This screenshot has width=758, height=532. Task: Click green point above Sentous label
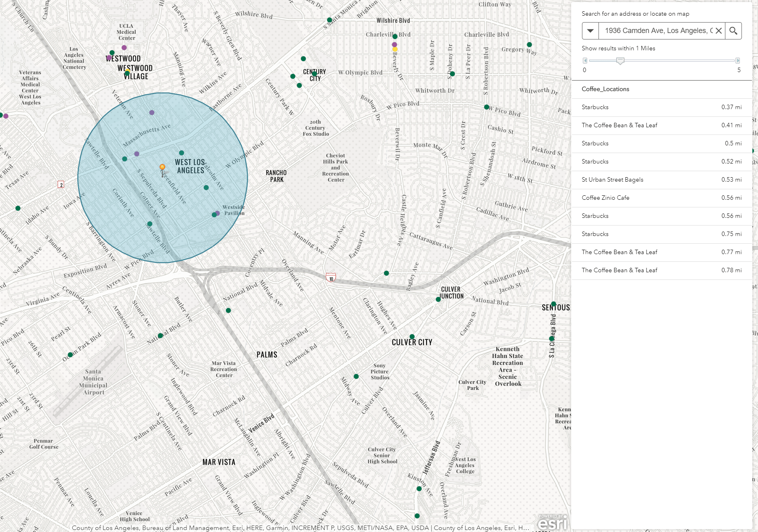(553, 304)
